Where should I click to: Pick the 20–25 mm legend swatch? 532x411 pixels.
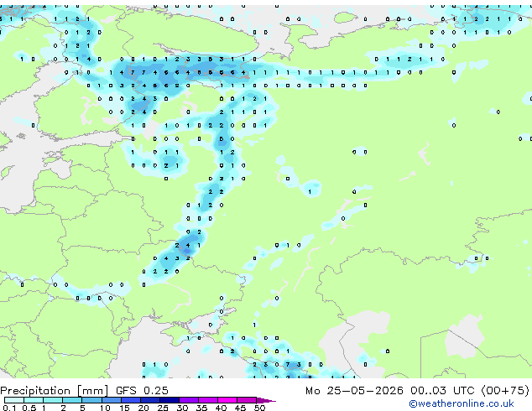tap(149, 400)
